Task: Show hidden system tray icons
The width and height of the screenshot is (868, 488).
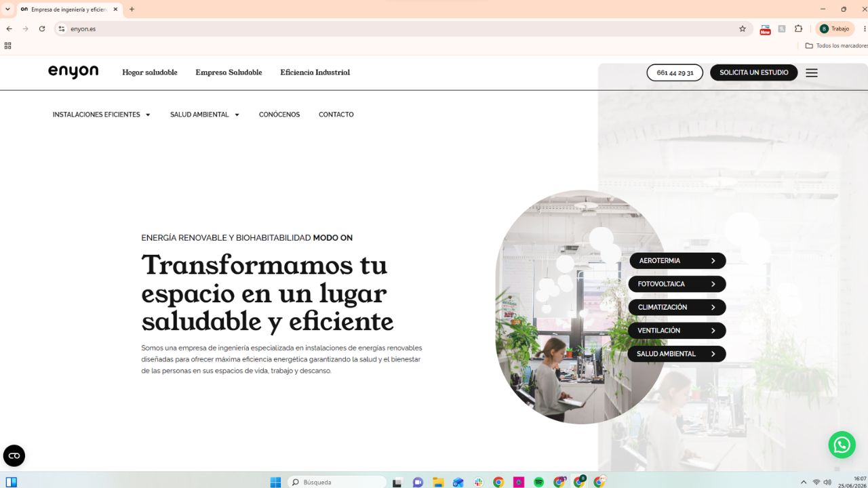Action: coord(804,483)
